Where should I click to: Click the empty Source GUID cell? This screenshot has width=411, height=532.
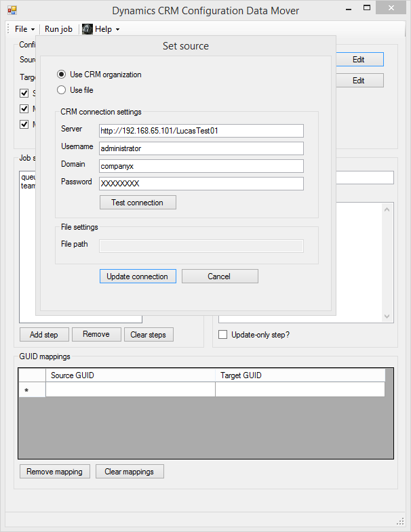click(x=130, y=389)
